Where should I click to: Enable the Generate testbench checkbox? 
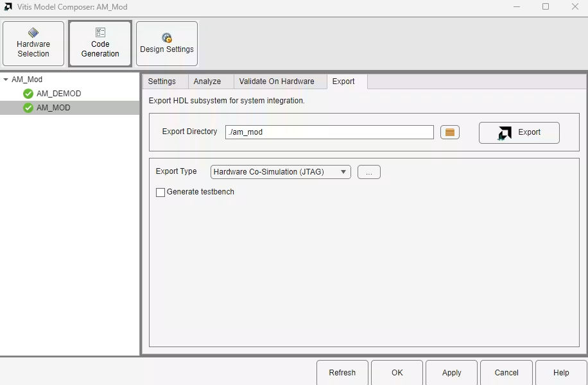[x=160, y=193]
